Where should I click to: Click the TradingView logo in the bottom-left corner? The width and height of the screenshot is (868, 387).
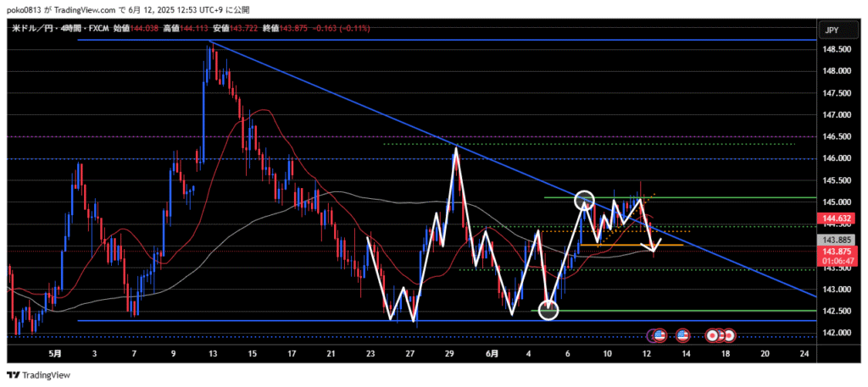(x=39, y=375)
